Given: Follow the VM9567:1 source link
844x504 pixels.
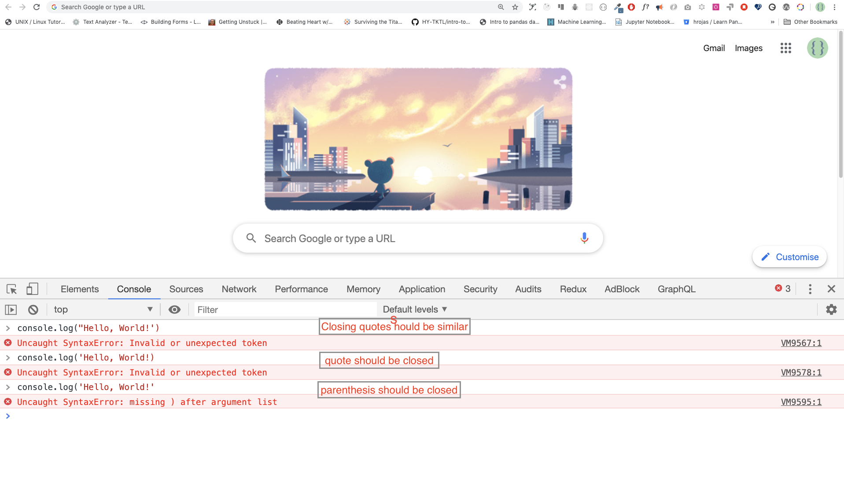Looking at the screenshot, I should pos(800,342).
